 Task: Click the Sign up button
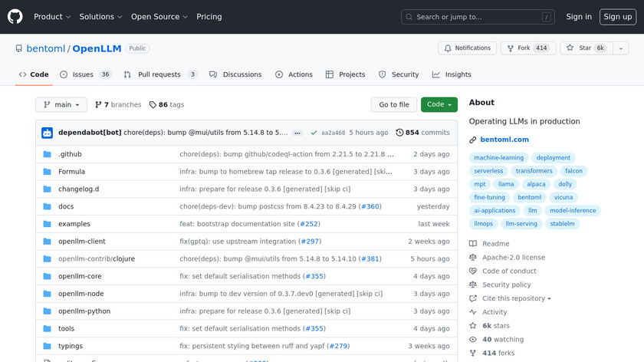[x=618, y=17]
